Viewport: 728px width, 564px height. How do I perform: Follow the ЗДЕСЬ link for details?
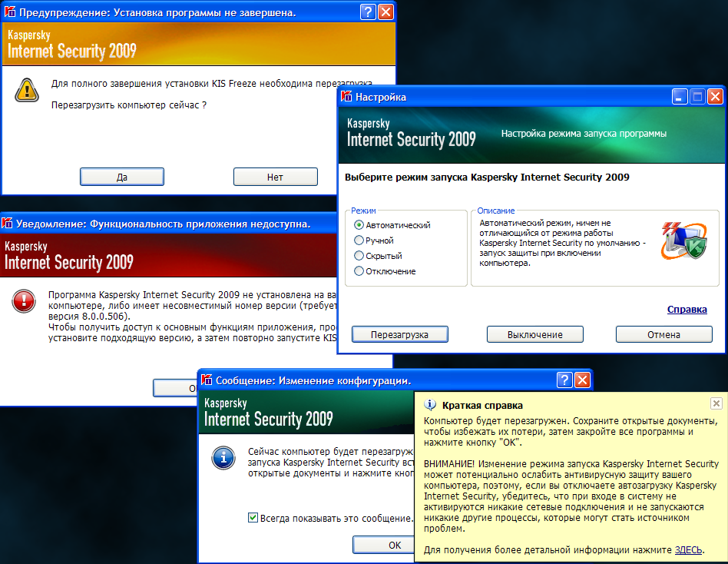tap(688, 550)
